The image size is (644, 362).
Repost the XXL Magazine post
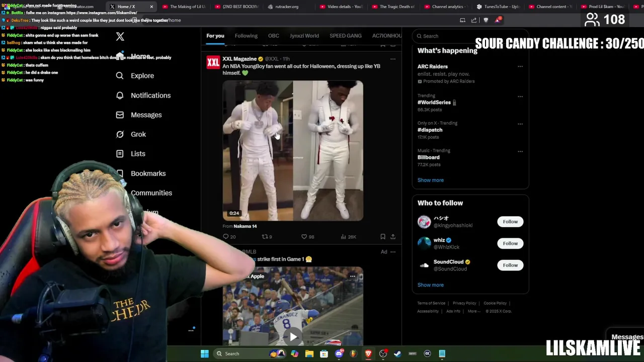267,236
